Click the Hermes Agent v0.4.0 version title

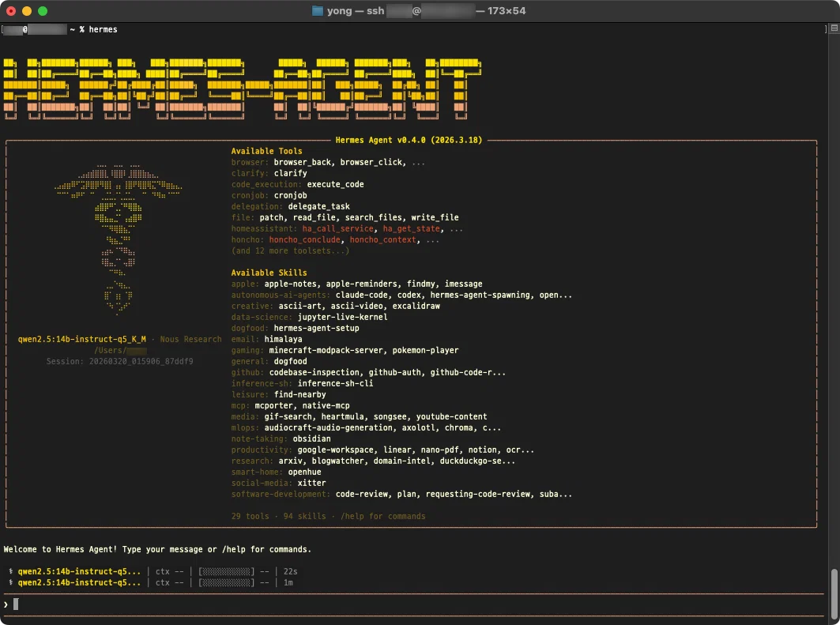[x=409, y=140]
